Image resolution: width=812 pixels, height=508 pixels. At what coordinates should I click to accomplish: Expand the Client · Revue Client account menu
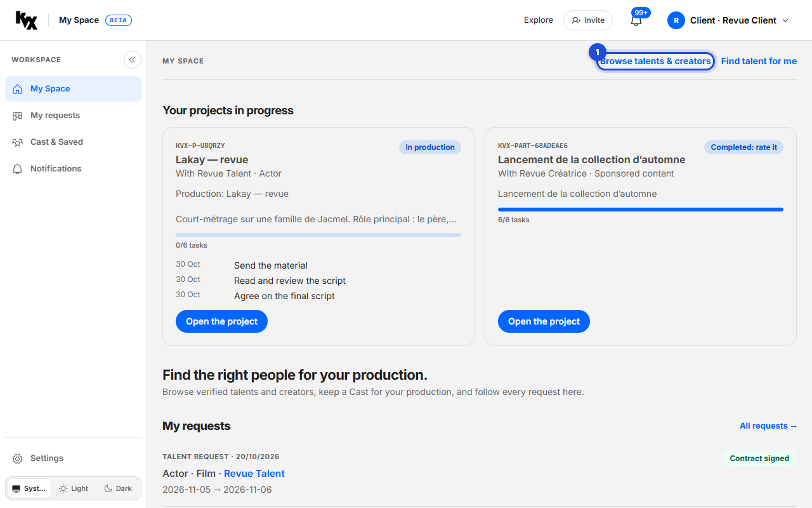click(728, 20)
